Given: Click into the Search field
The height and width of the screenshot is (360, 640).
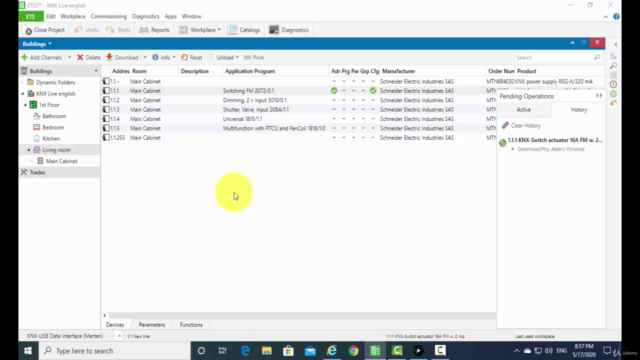Looking at the screenshot, I should click(553, 58).
